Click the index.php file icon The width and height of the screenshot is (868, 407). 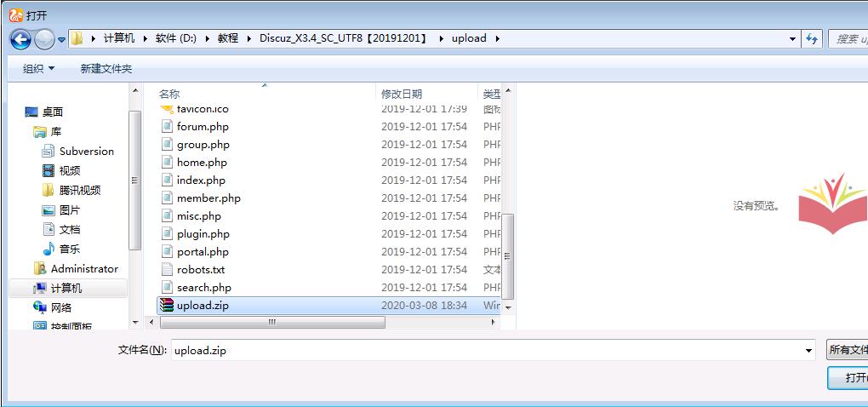pyautogui.click(x=167, y=180)
